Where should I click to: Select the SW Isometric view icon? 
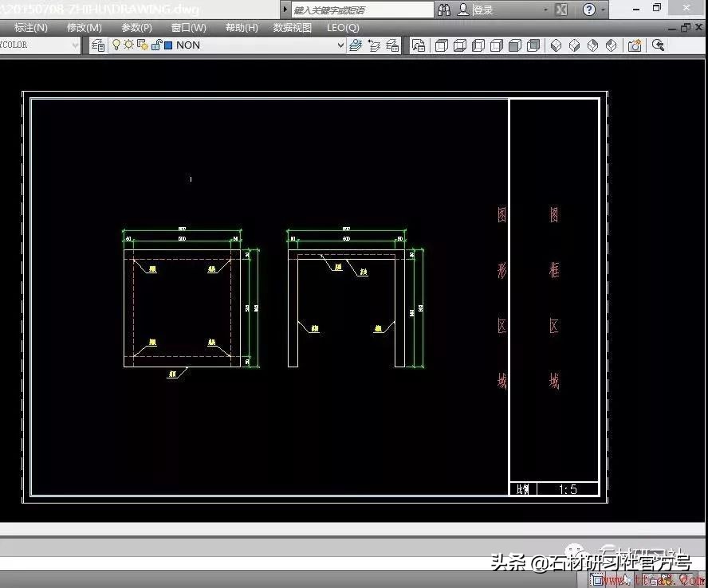(x=557, y=45)
